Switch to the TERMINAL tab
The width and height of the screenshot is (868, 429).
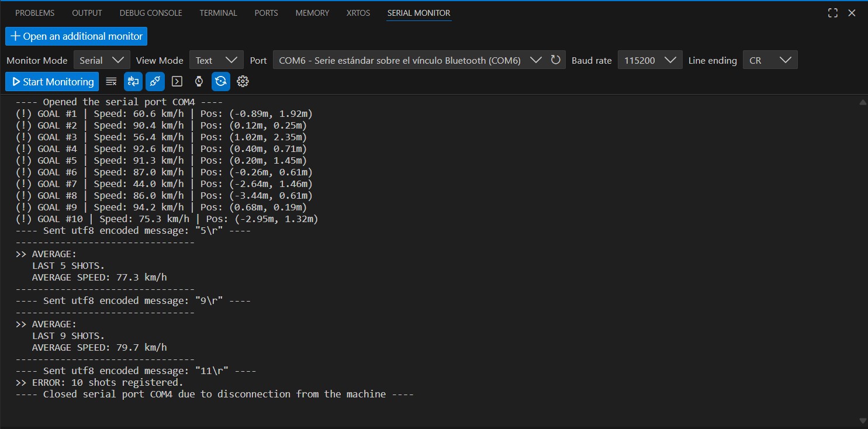(x=218, y=13)
